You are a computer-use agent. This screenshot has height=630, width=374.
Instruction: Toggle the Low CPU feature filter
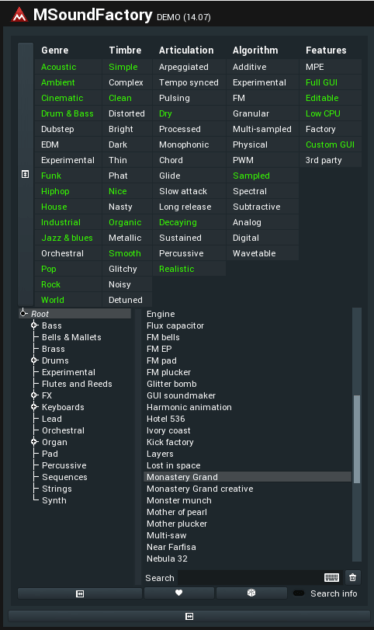point(323,114)
